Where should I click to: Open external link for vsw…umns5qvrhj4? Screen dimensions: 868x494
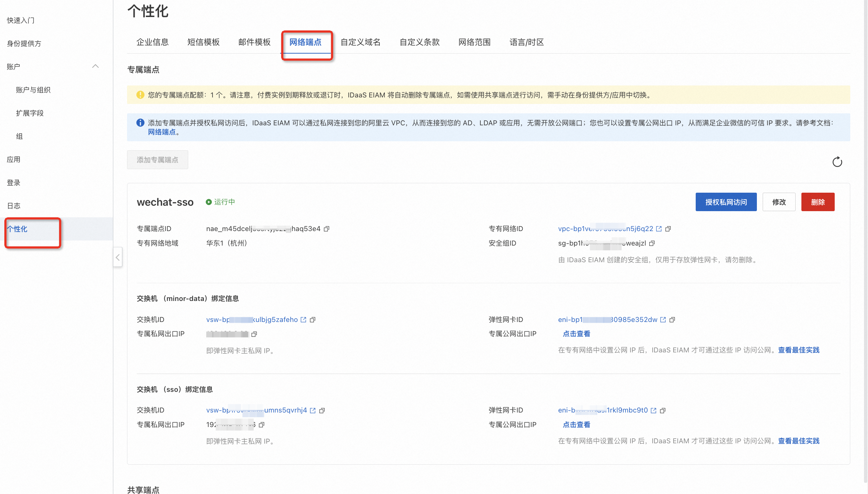coord(313,410)
